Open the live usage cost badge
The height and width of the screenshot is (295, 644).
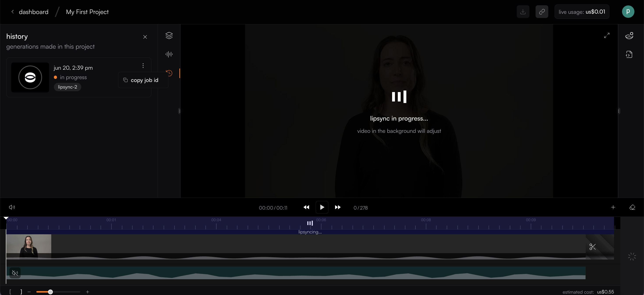(582, 12)
